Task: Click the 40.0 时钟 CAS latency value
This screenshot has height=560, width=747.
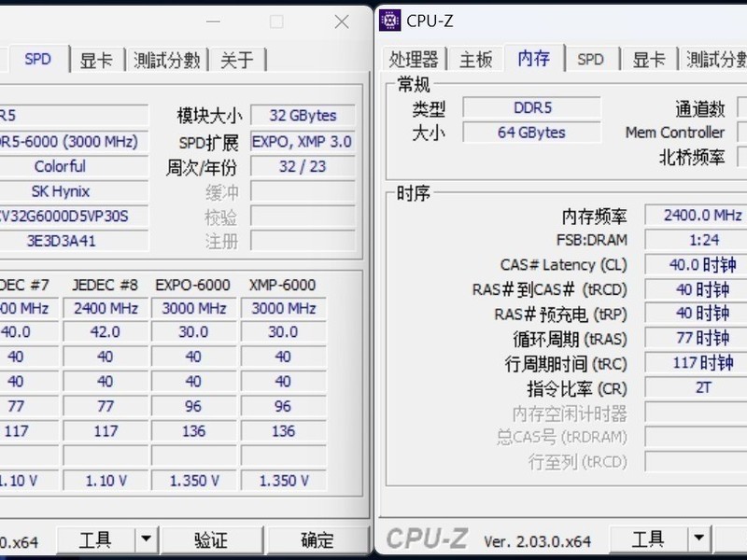Action: [x=697, y=264]
